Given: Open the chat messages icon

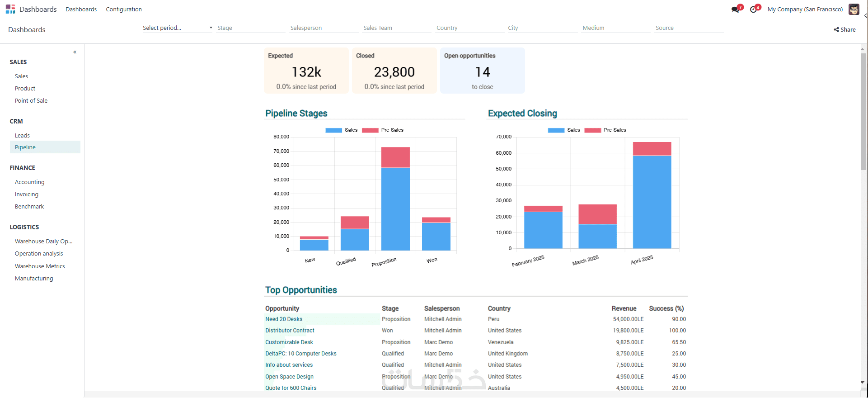Looking at the screenshot, I should [x=736, y=9].
